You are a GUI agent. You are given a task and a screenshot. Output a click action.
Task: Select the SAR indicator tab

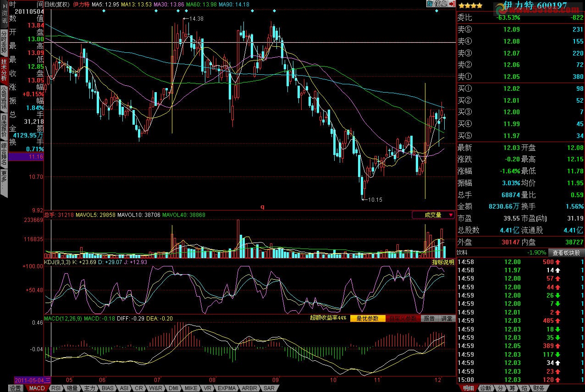(x=269, y=388)
